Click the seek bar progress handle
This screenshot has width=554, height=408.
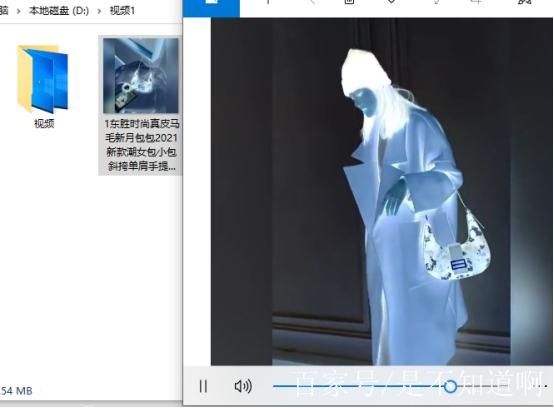click(x=450, y=386)
